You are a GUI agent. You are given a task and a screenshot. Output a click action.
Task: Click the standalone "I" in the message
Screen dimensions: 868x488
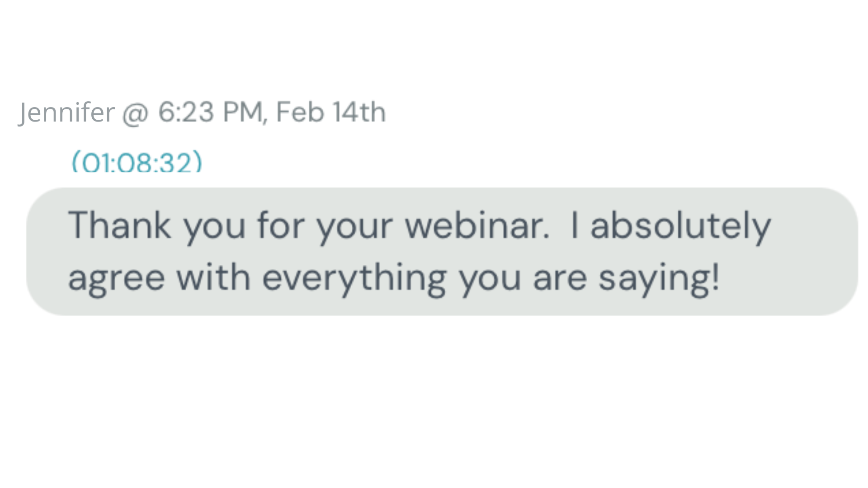[x=575, y=225]
